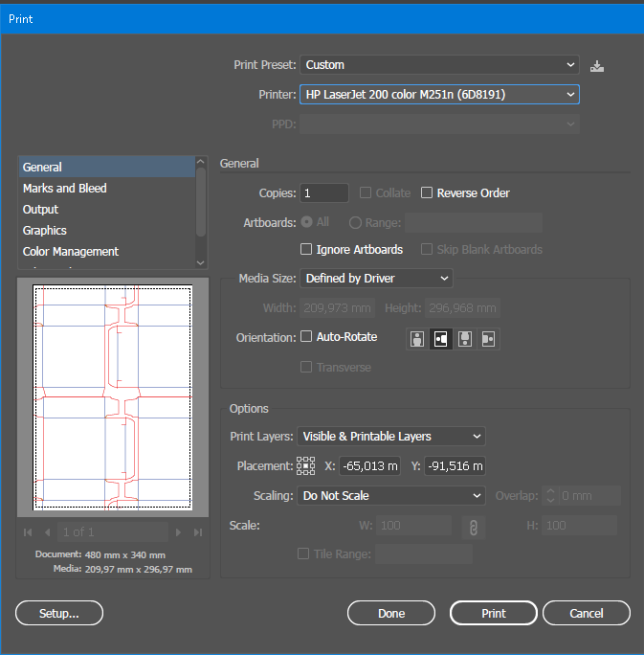Click the Save Print Preset icon

pyautogui.click(x=598, y=66)
